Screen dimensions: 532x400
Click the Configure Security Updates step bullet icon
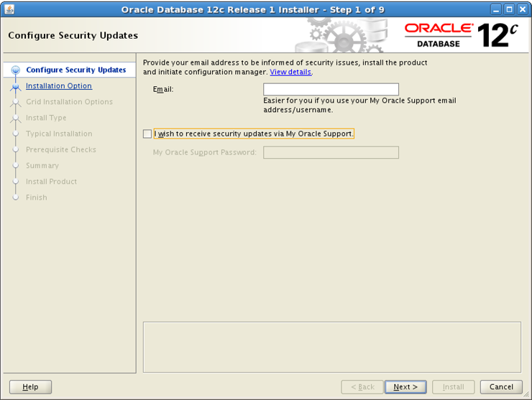[15, 70]
